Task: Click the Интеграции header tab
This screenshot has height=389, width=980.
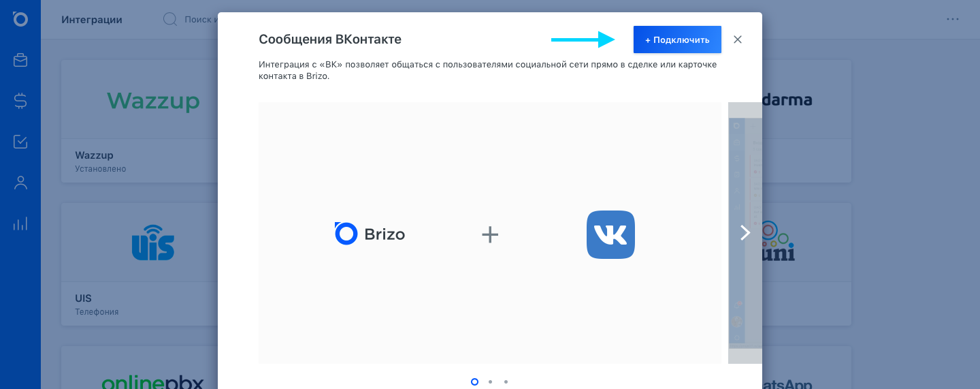Action: click(92, 19)
